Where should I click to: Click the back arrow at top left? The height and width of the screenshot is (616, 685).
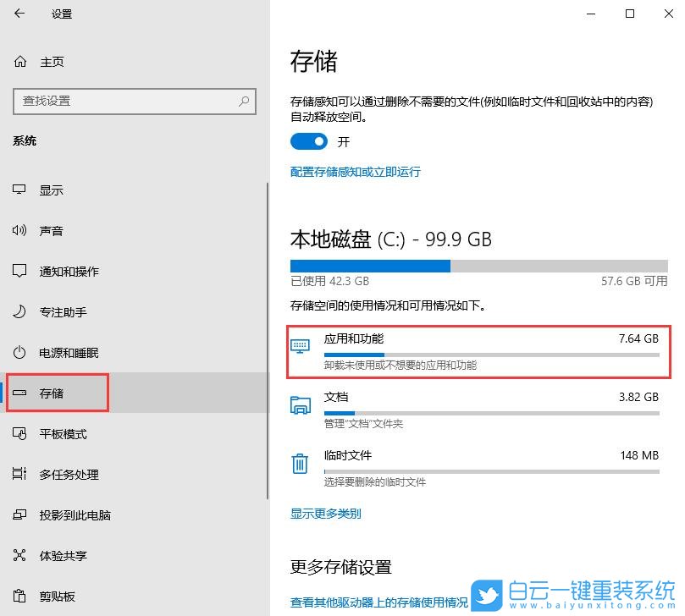click(19, 14)
